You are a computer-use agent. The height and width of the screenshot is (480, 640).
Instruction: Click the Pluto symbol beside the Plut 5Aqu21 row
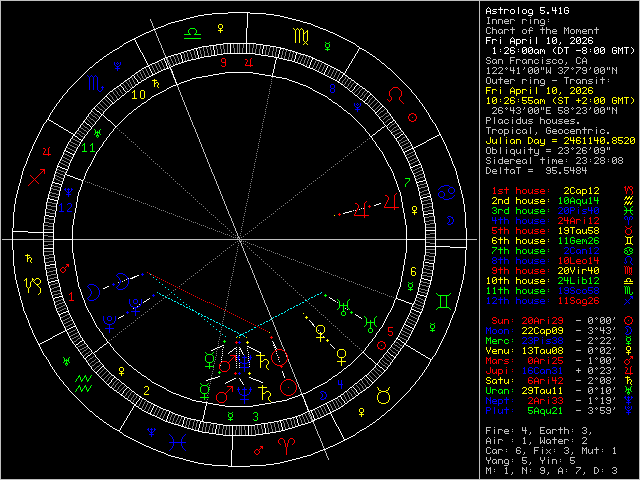coord(629,411)
